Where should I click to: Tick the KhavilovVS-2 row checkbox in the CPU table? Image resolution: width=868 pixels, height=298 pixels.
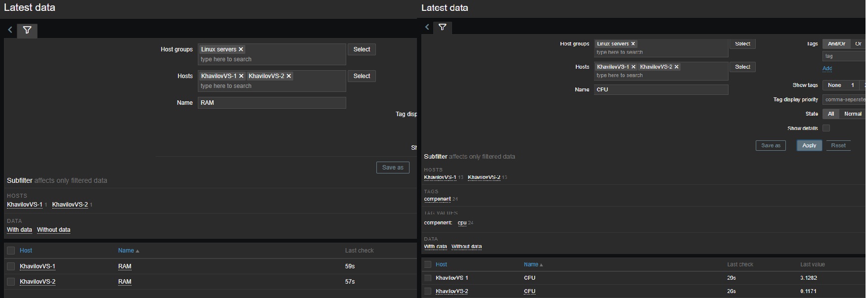coord(428,291)
